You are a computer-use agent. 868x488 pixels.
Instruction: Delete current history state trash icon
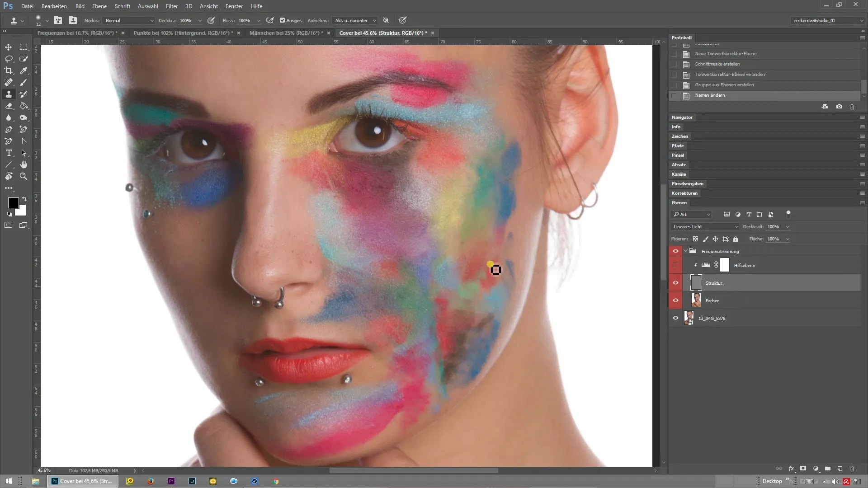[852, 107]
